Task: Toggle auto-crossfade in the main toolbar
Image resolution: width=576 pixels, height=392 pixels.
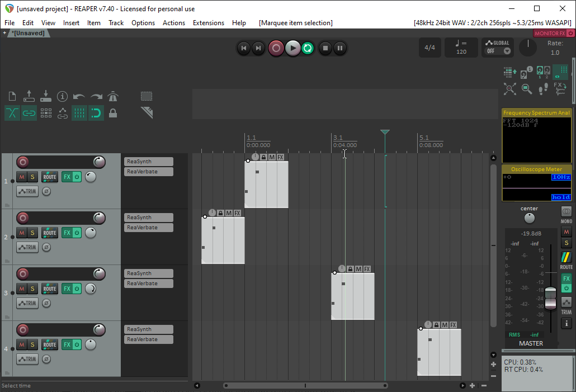Action: pos(12,113)
